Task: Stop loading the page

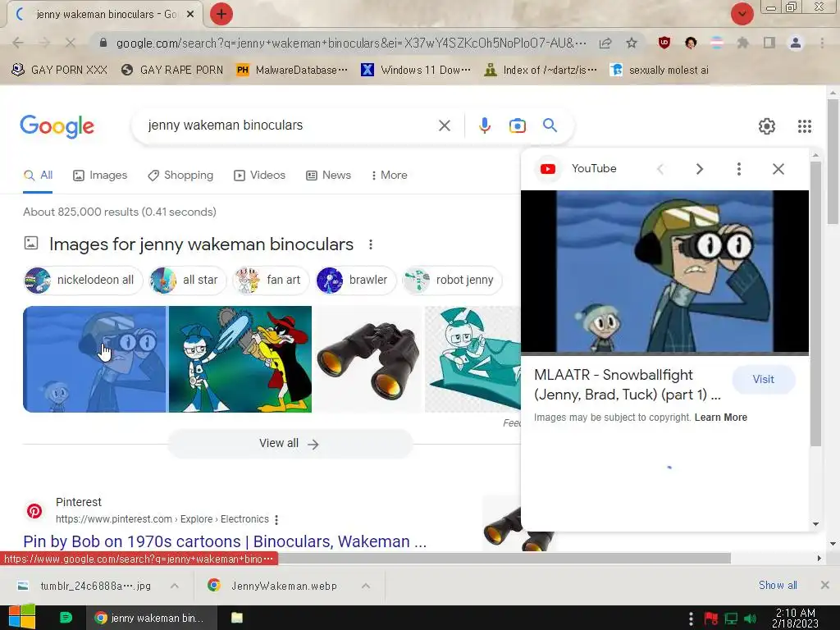Action: point(71,43)
